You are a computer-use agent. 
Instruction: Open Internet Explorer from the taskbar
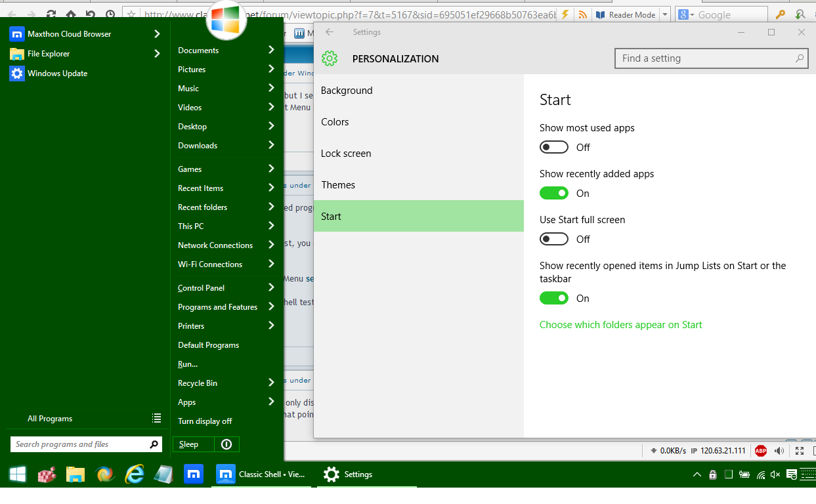click(135, 474)
